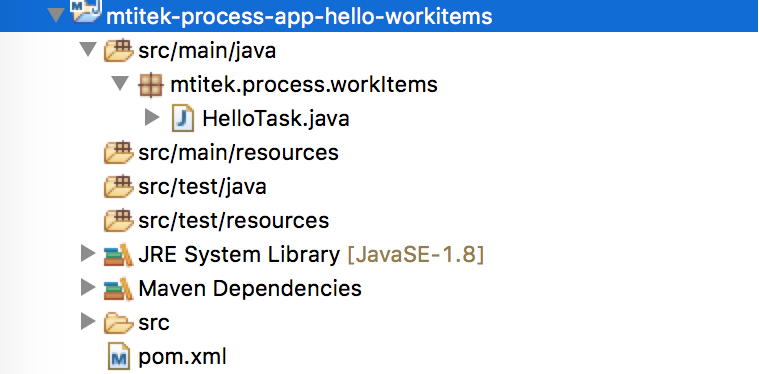This screenshot has height=374, width=760.
Task: Click the pom.xml Maven file icon
Action: [118, 357]
